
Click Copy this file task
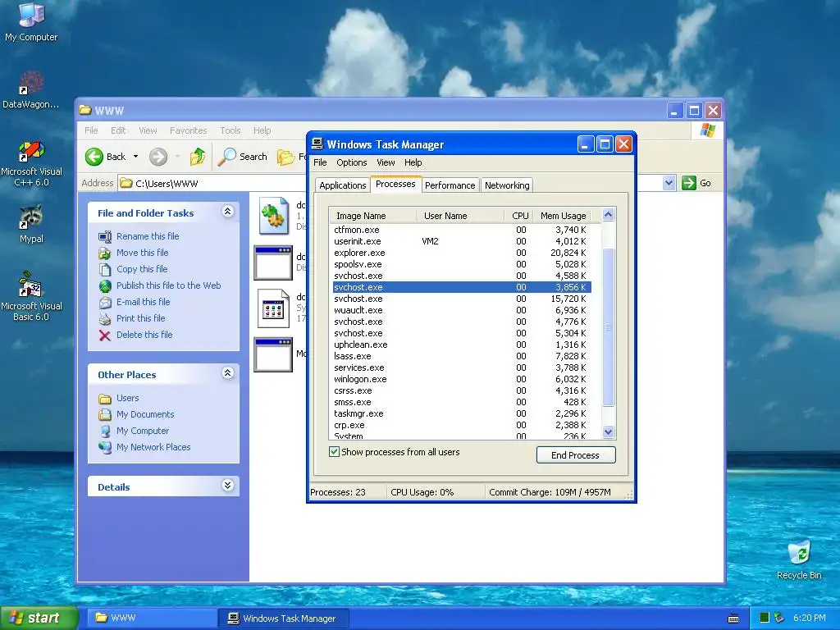142,269
